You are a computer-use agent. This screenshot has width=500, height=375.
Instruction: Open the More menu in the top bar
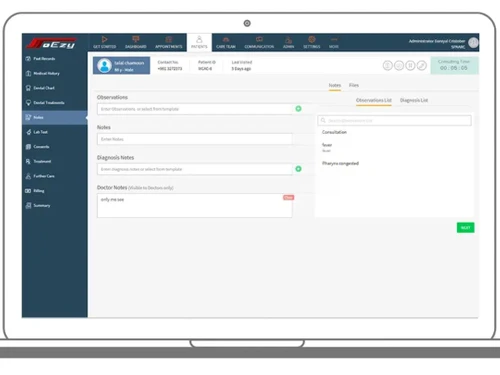click(x=334, y=43)
